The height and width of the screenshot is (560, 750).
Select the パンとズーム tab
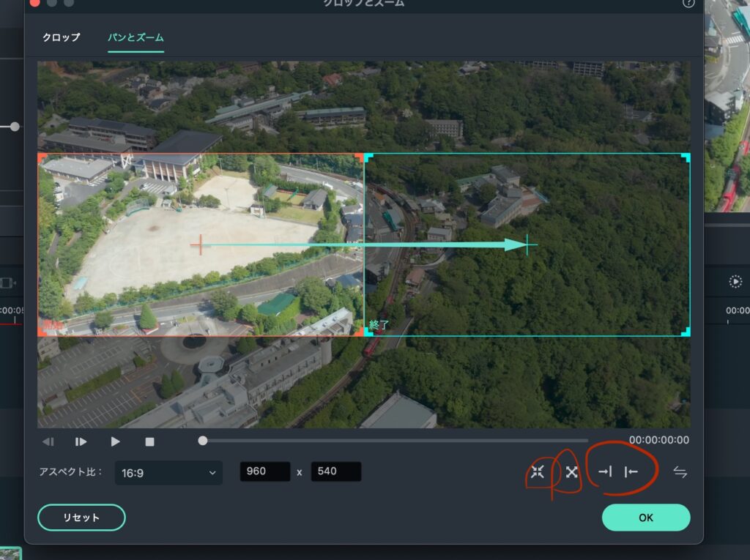(x=135, y=37)
